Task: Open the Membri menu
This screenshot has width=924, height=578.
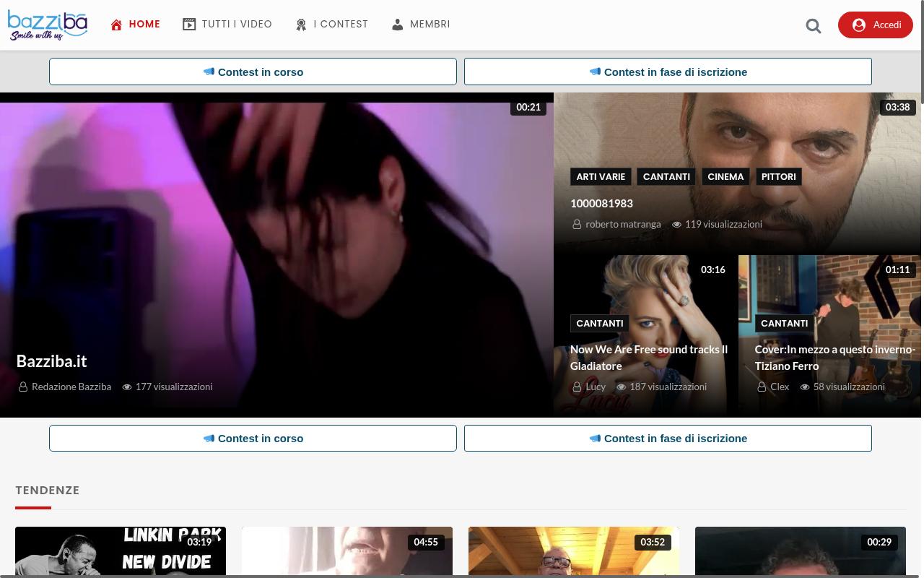Action: [421, 25]
